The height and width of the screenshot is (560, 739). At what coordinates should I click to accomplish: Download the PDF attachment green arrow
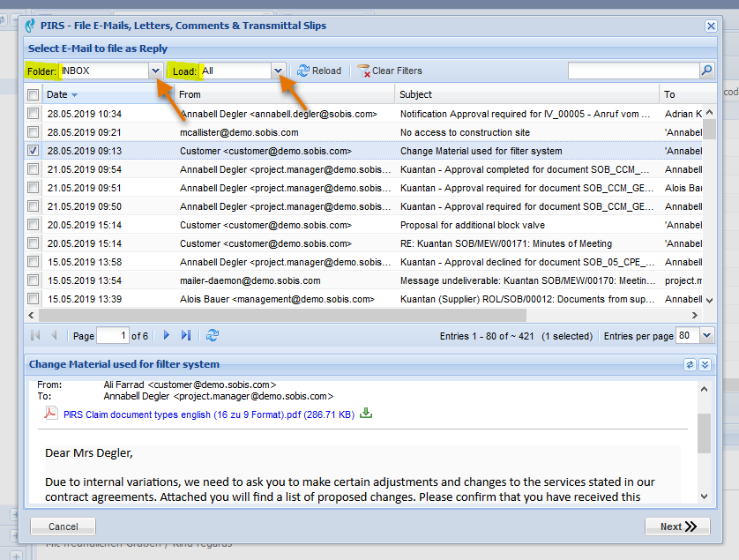point(366,413)
